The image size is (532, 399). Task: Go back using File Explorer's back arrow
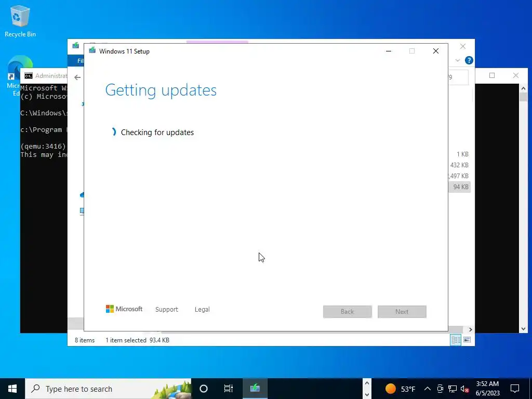click(77, 77)
